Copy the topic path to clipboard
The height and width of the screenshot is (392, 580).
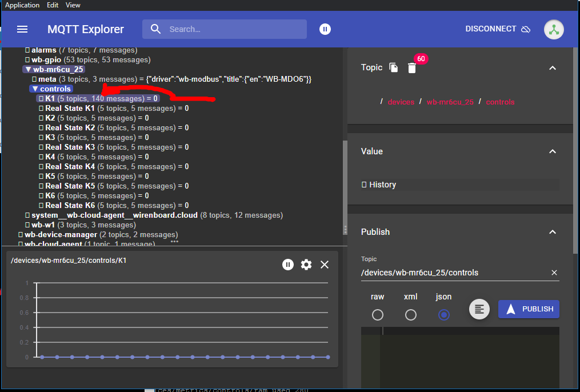[x=394, y=68]
